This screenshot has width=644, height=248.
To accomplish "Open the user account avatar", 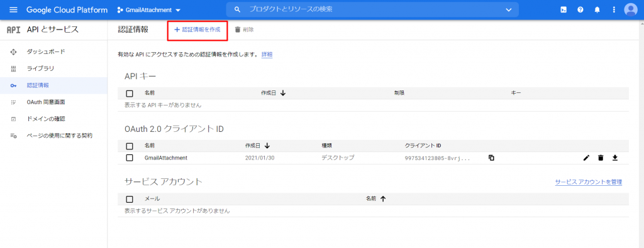I will click(630, 10).
